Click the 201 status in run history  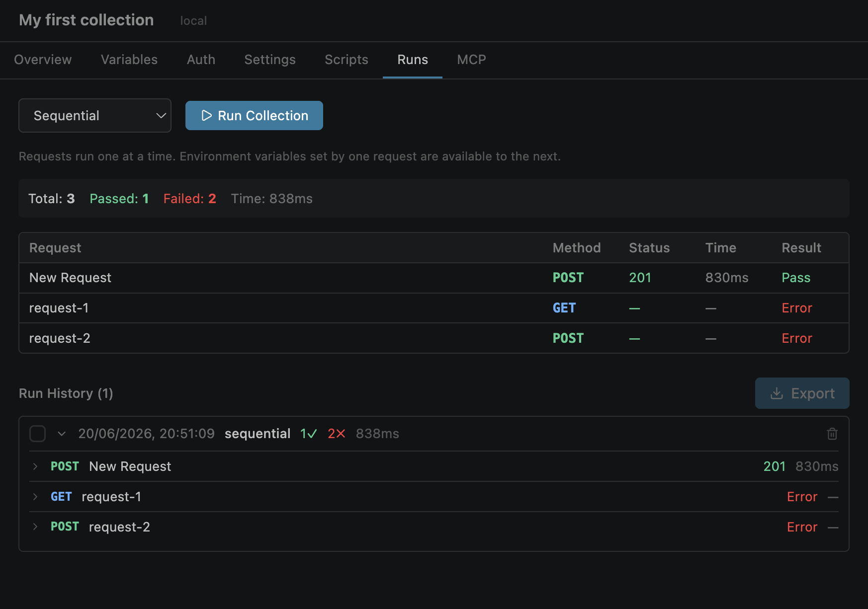pyautogui.click(x=775, y=466)
